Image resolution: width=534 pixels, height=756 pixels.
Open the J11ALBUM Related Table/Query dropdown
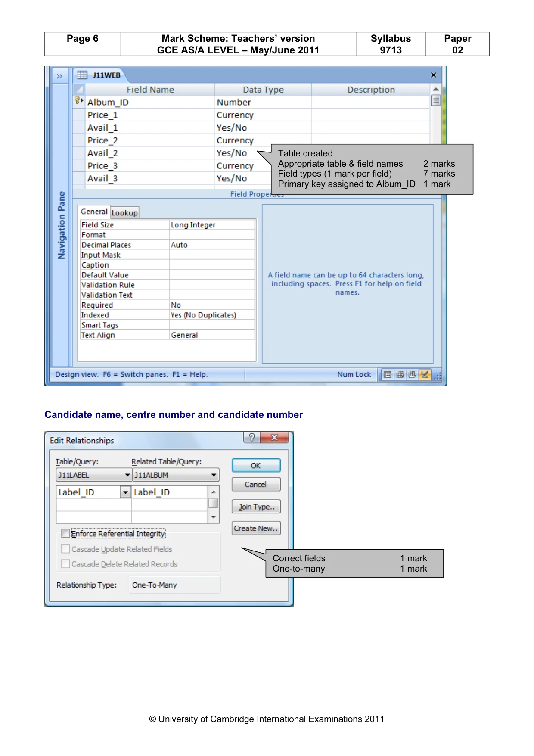(214, 475)
